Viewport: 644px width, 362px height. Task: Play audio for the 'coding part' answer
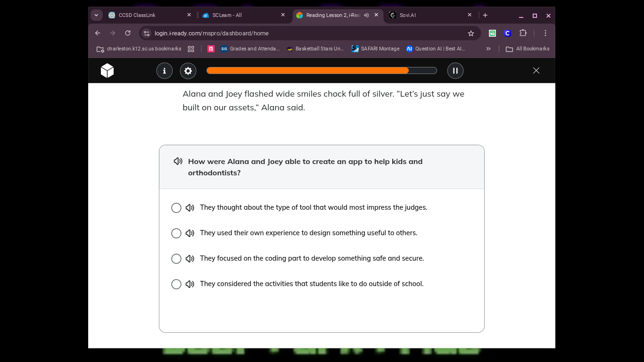point(190,259)
